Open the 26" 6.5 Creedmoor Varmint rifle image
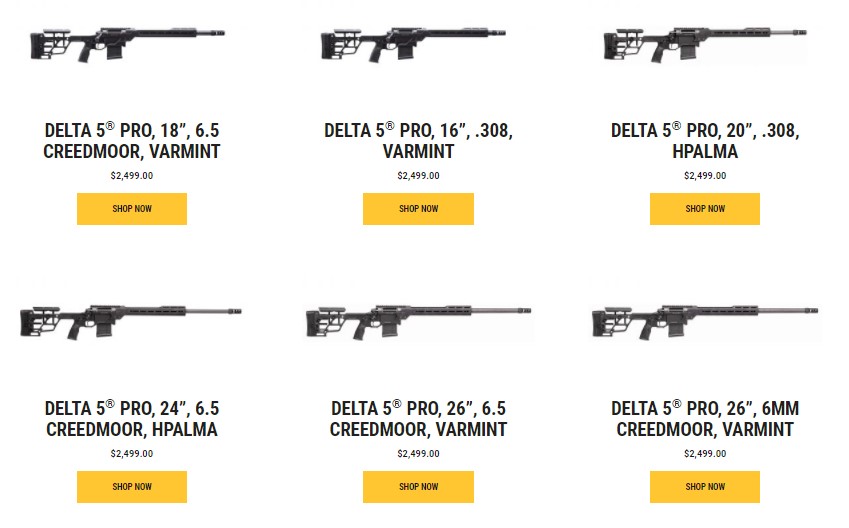 418,320
